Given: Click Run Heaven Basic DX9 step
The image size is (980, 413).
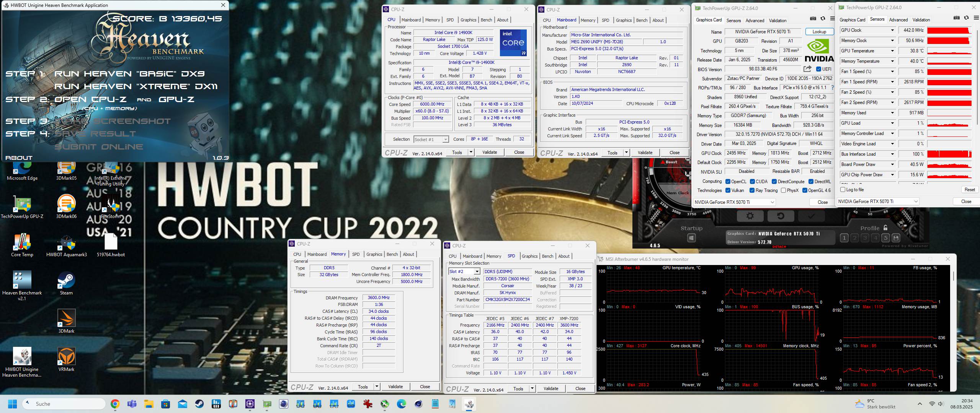Looking at the screenshot, I should click(130, 74).
